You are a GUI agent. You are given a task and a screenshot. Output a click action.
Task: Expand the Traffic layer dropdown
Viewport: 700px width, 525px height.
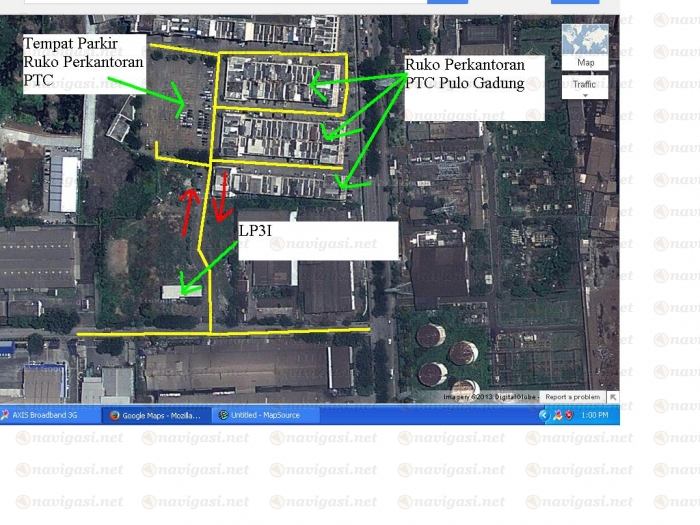click(585, 85)
